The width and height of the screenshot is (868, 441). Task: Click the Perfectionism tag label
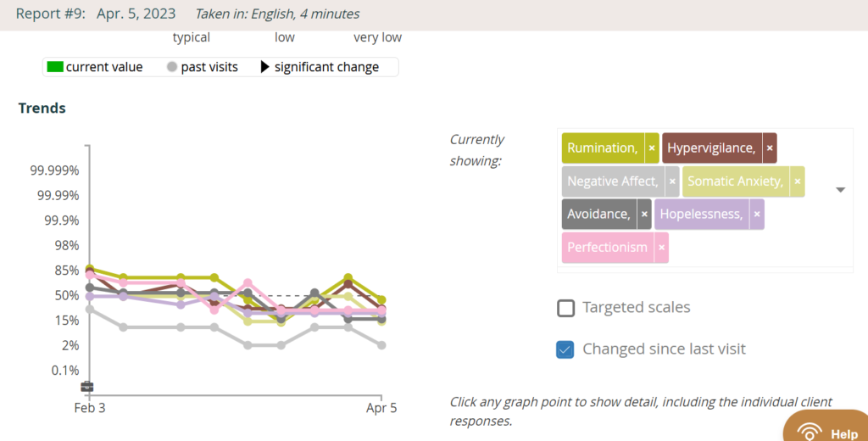[607, 247]
